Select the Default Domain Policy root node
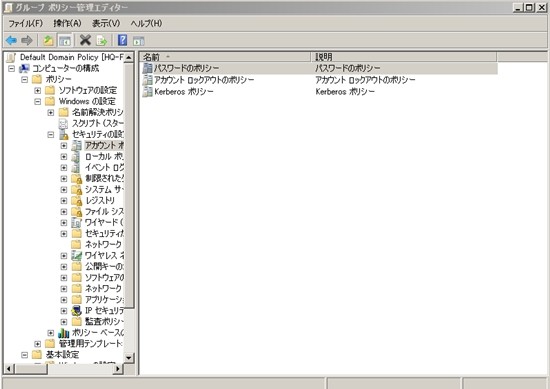Screen dimensions: 550x389 click(x=72, y=57)
